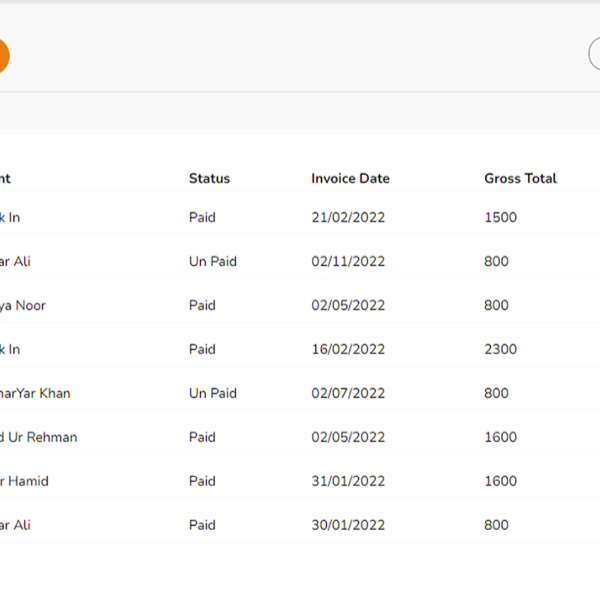
Task: Sort by the Gross Total column header
Action: point(520,178)
